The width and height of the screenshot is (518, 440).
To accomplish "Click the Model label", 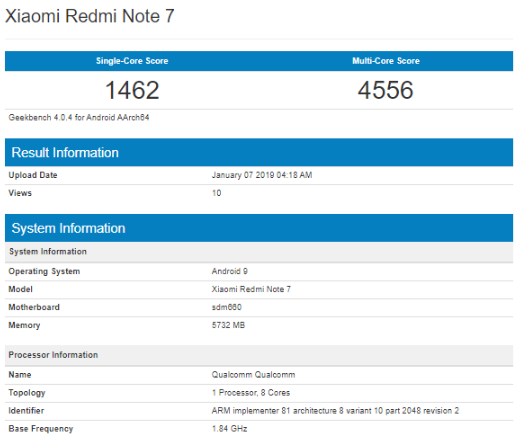I will 20,289.
